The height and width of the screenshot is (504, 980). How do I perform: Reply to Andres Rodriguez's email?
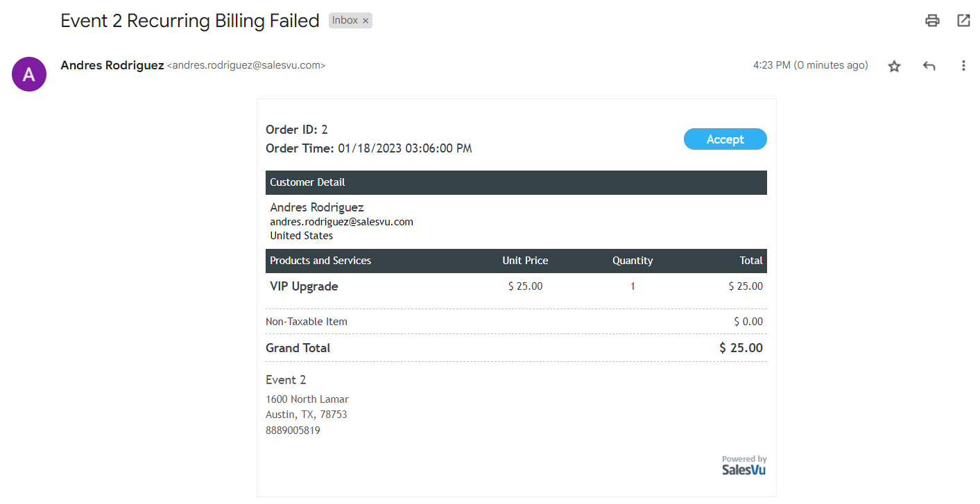click(929, 66)
